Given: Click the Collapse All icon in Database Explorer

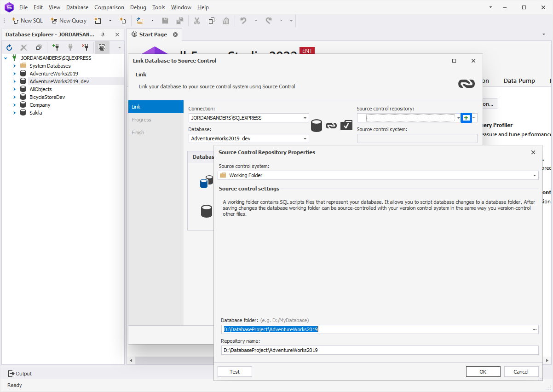Looking at the screenshot, I should [39, 47].
